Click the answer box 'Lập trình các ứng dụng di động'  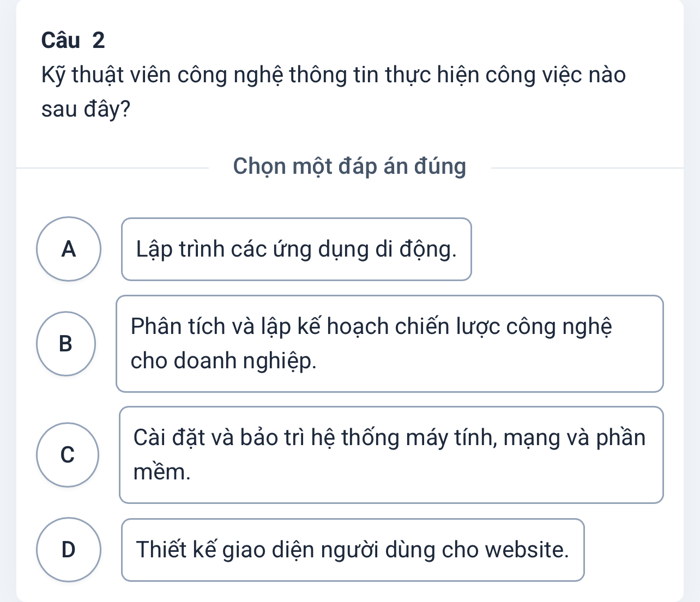click(296, 250)
